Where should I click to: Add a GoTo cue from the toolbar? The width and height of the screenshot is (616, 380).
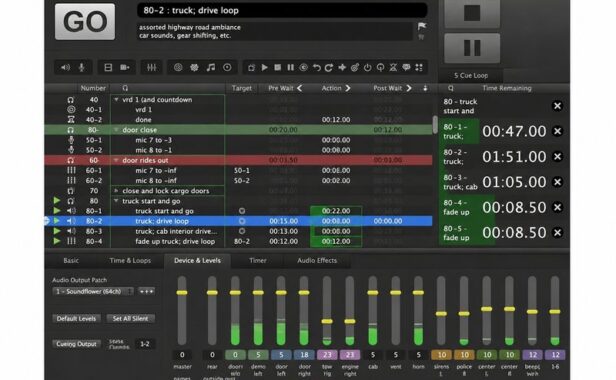[x=342, y=68]
